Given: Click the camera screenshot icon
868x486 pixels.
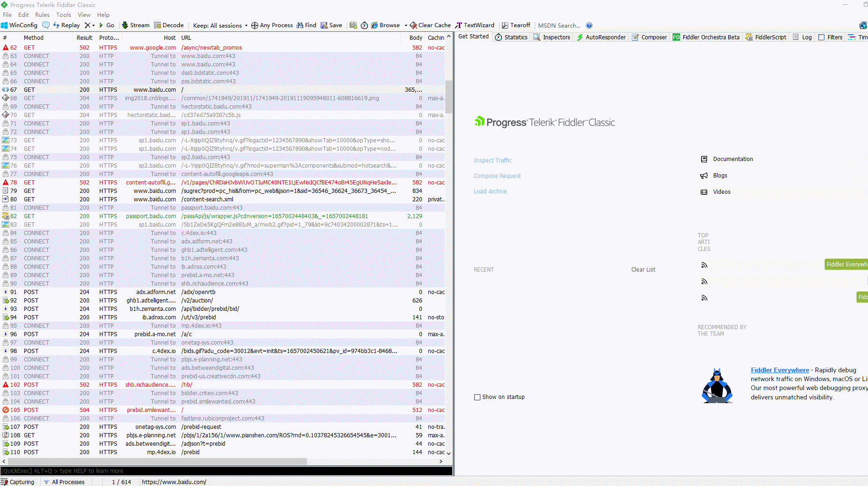Looking at the screenshot, I should (x=353, y=25).
